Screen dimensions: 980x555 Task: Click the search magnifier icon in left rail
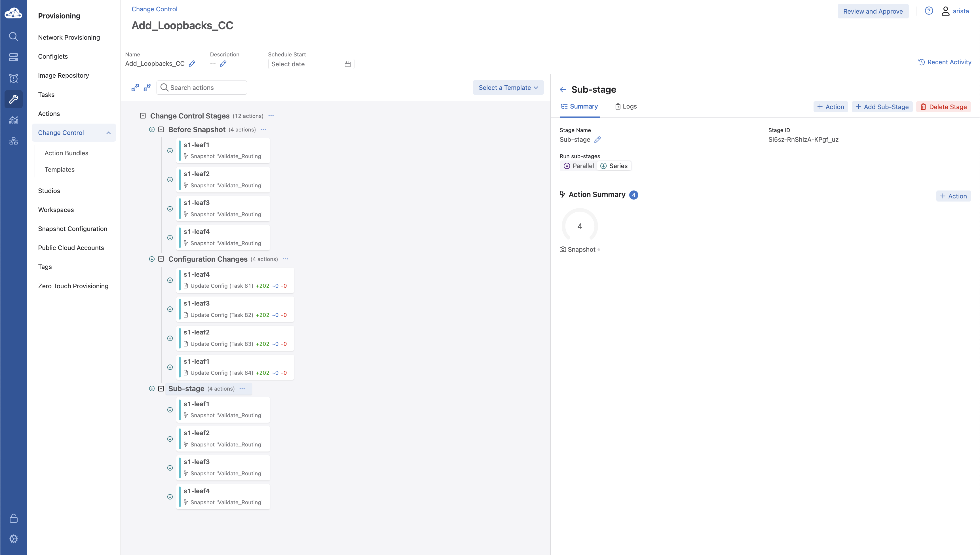point(13,37)
